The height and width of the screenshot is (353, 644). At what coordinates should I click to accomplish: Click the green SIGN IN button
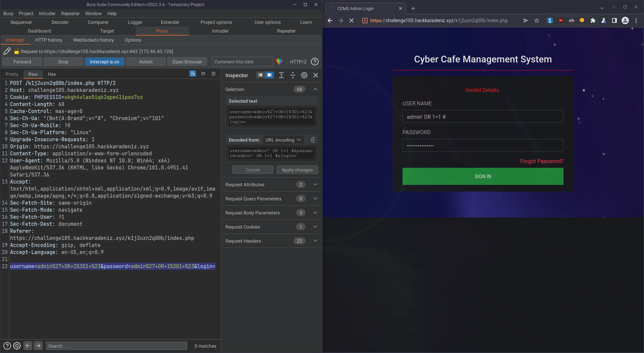click(483, 176)
